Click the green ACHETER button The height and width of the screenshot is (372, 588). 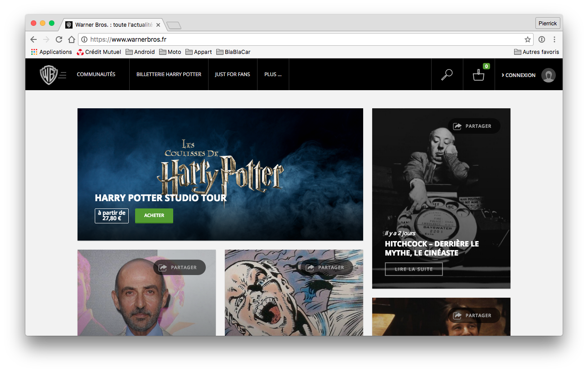[x=154, y=216]
